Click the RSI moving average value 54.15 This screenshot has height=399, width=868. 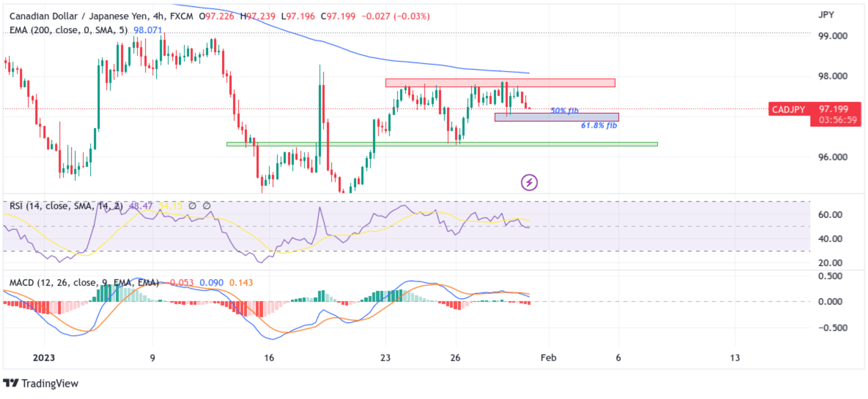[x=170, y=206]
